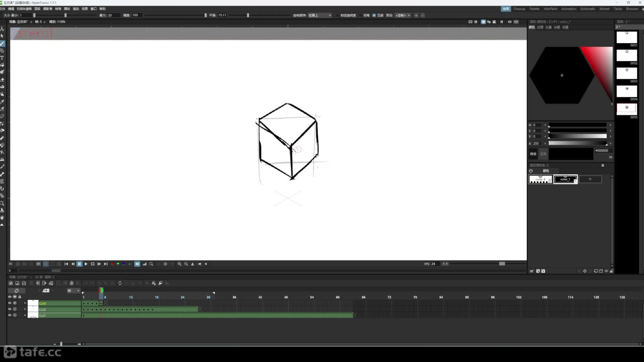Viewport: 644px width, 362px height.
Task: Click the alpha slider in style editor
Action: click(x=578, y=143)
